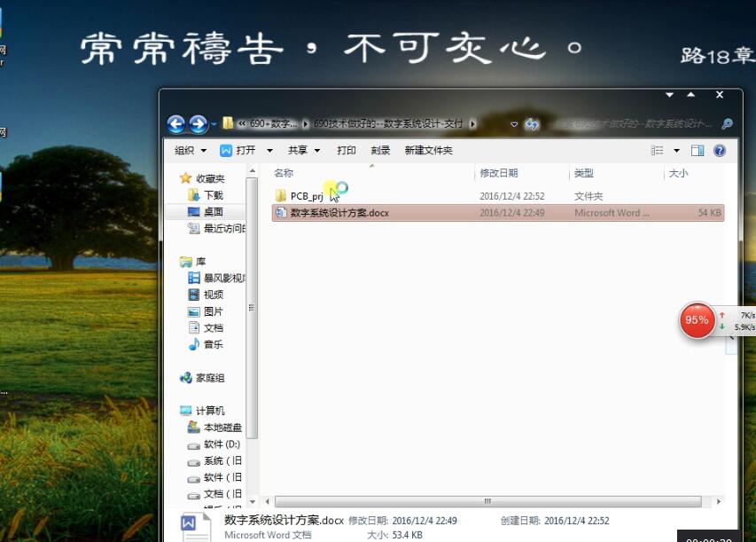Open the 视频 library
This screenshot has height=542, width=756.
pos(205,295)
